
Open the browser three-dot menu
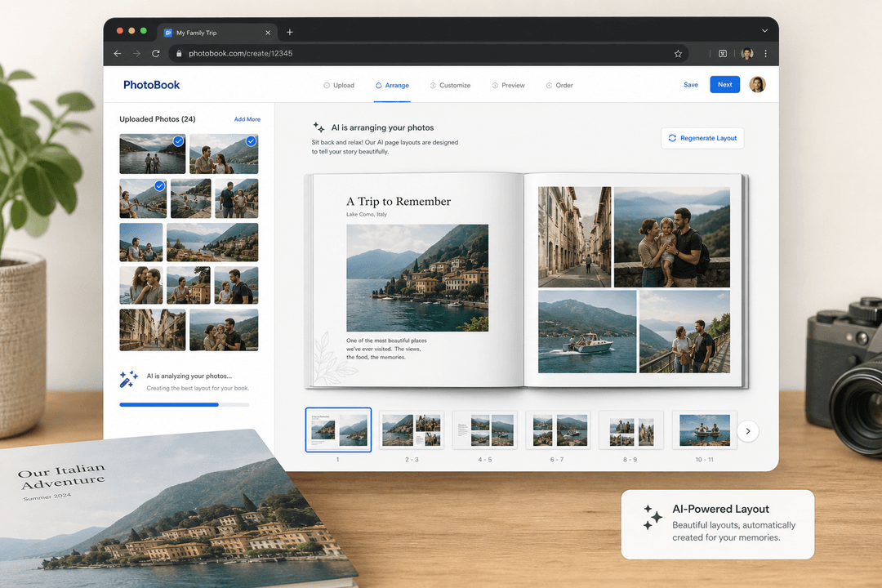pos(765,53)
